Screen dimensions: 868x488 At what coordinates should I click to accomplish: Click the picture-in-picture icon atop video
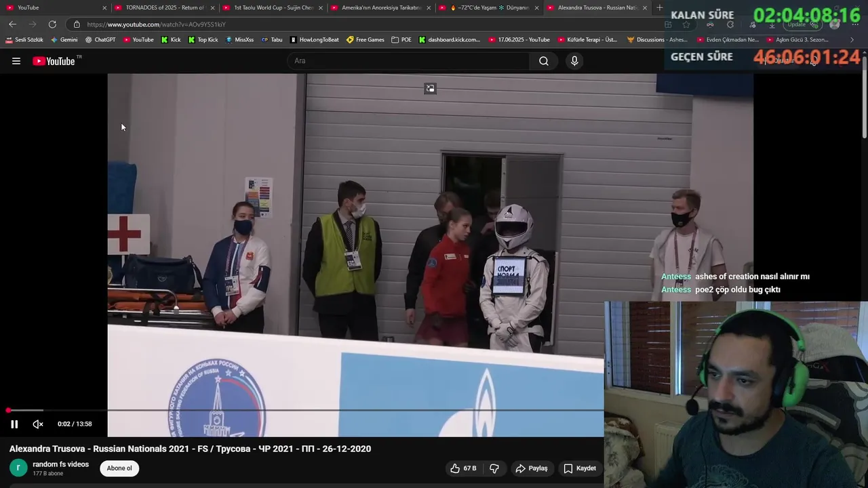coord(430,88)
